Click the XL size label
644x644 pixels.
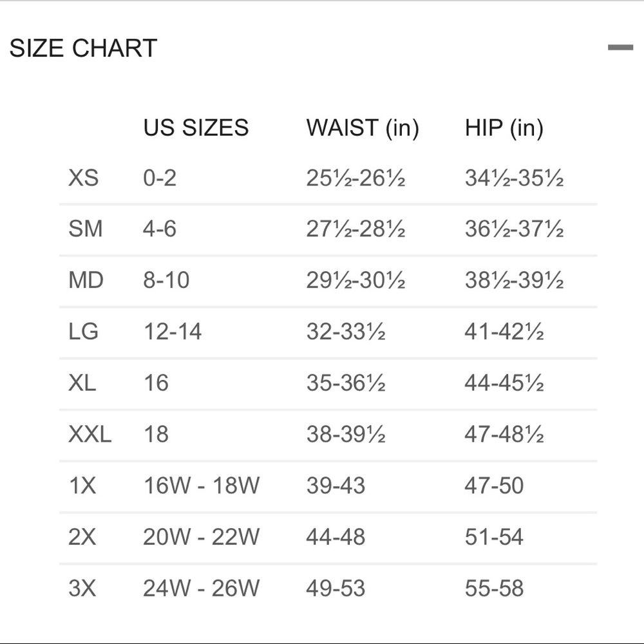(82, 383)
